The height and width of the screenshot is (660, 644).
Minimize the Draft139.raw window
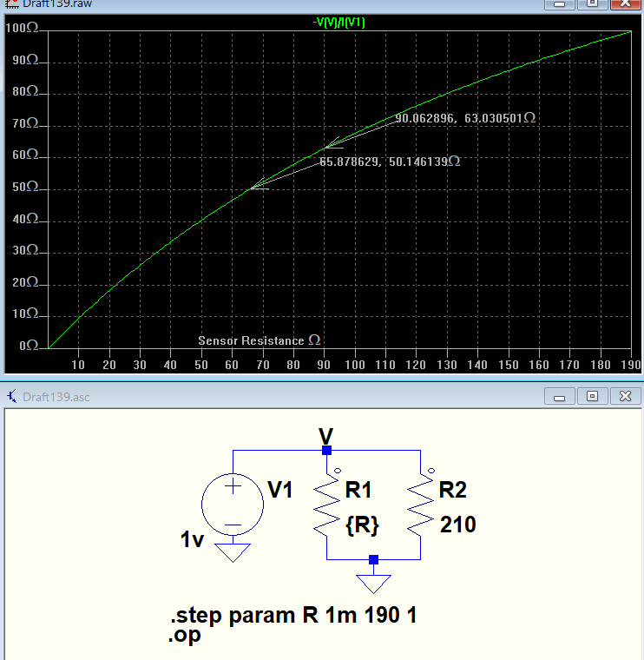[559, 4]
